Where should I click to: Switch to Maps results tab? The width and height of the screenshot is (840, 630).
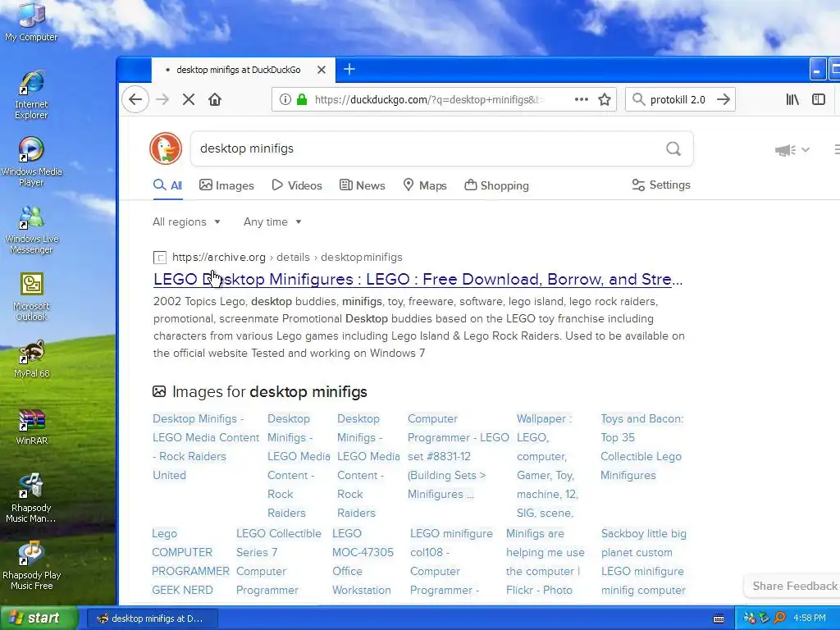(x=425, y=185)
